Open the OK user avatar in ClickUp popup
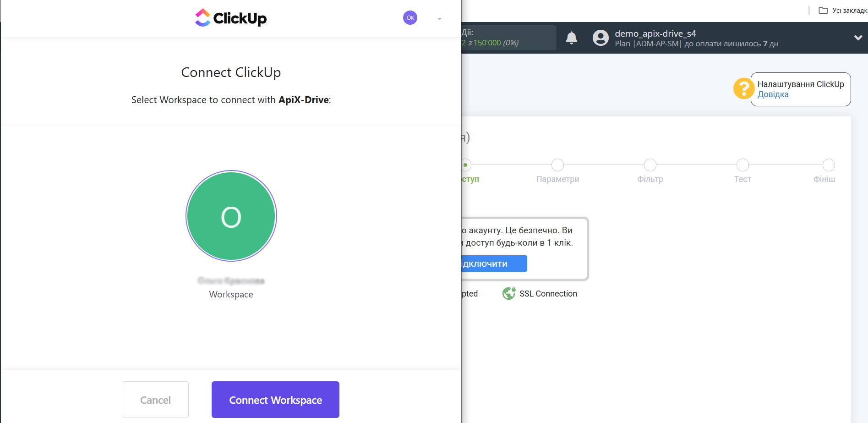The height and width of the screenshot is (423, 868). point(410,18)
